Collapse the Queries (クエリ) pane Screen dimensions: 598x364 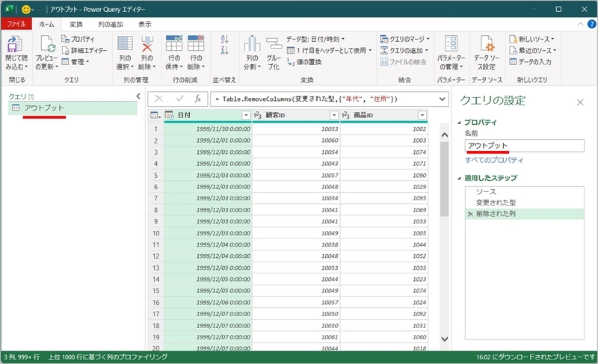click(x=138, y=96)
